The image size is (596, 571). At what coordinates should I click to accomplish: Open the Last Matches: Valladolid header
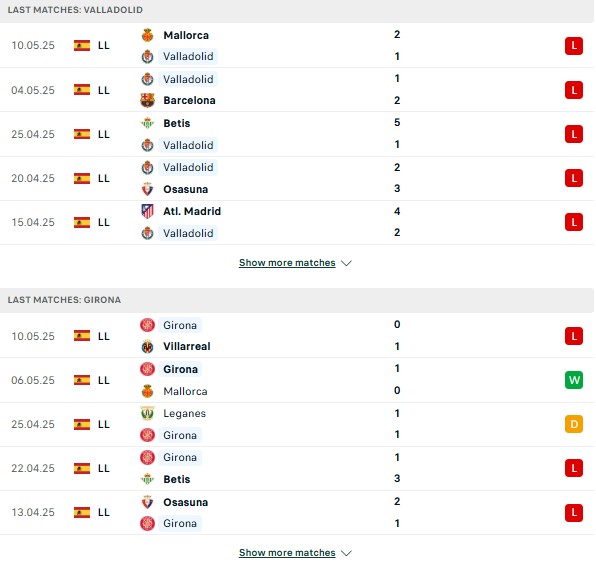75,10
